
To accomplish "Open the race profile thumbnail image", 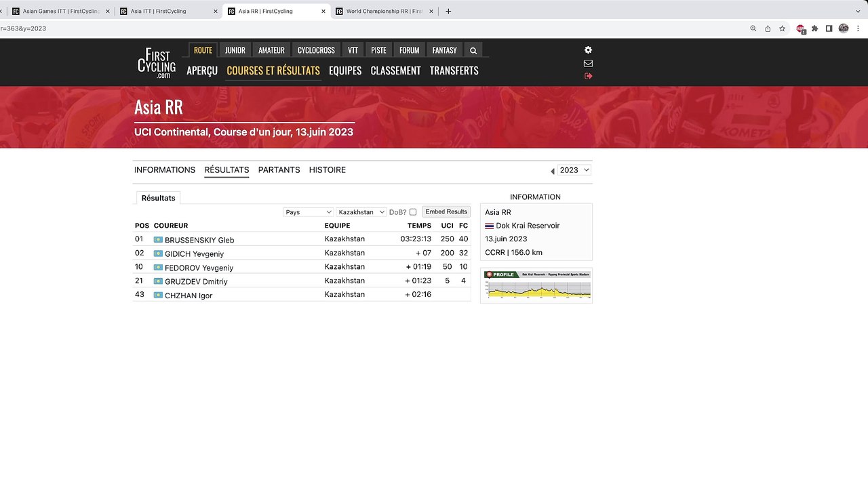I will [x=536, y=285].
